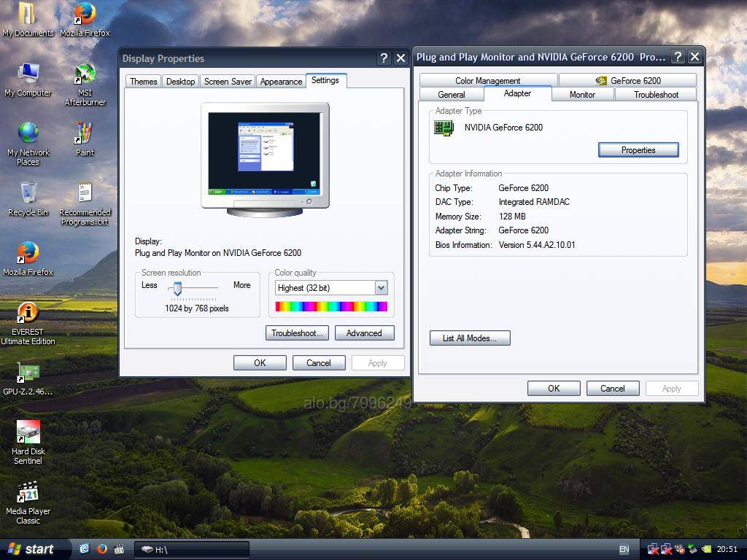747x560 pixels.
Task: Click Firefox icon in quick launch bar
Action: click(102, 549)
